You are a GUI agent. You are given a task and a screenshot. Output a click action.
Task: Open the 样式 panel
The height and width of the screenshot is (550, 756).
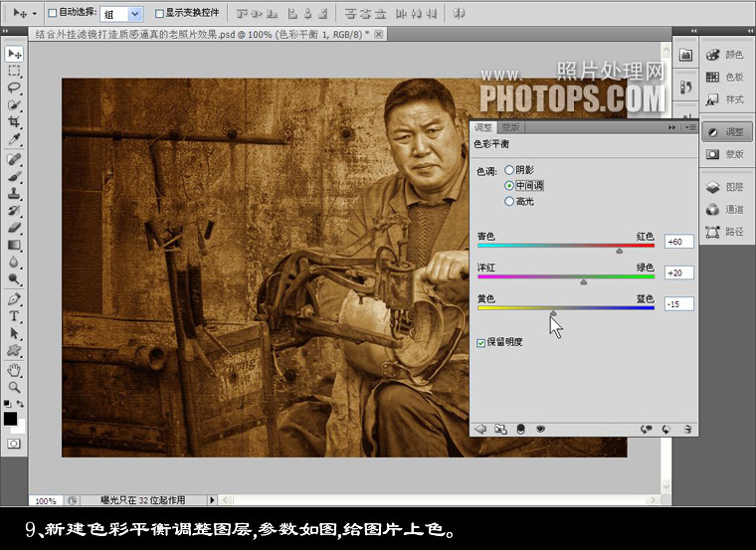(725, 99)
